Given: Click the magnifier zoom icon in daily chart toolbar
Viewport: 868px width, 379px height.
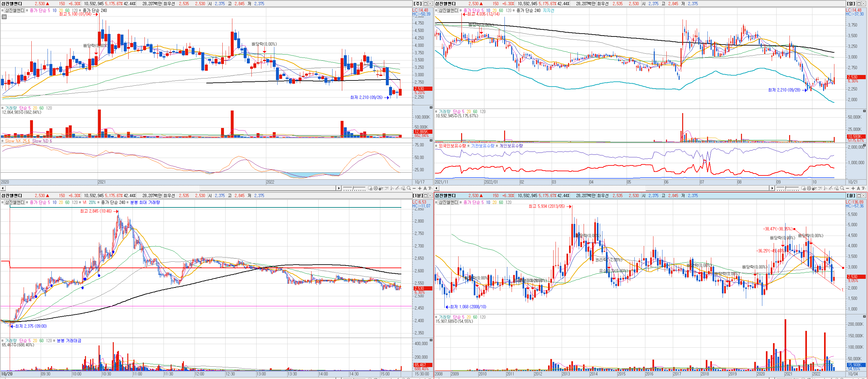Looking at the screenshot, I should tap(842, 188).
